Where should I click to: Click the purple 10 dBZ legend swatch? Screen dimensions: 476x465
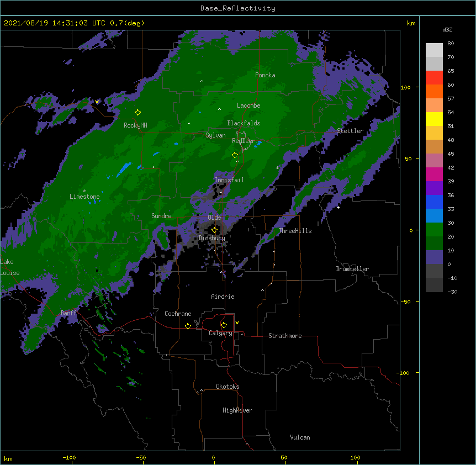pyautogui.click(x=434, y=257)
